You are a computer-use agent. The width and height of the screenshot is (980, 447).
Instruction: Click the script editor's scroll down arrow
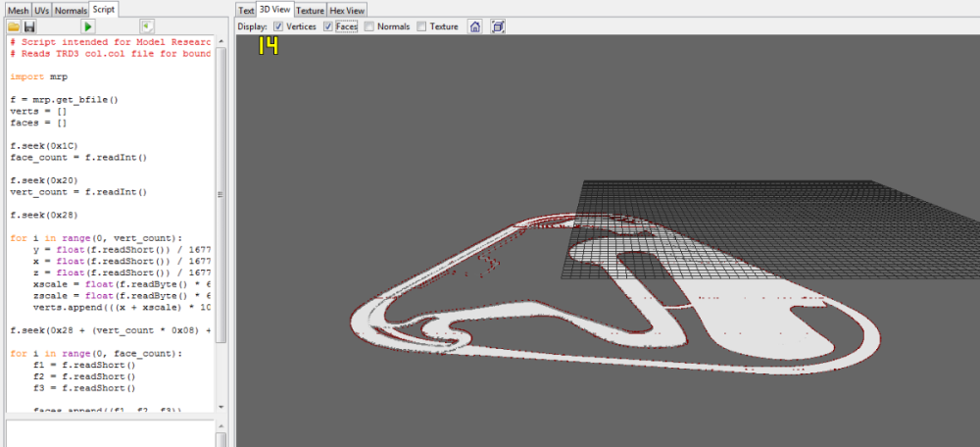[221, 405]
